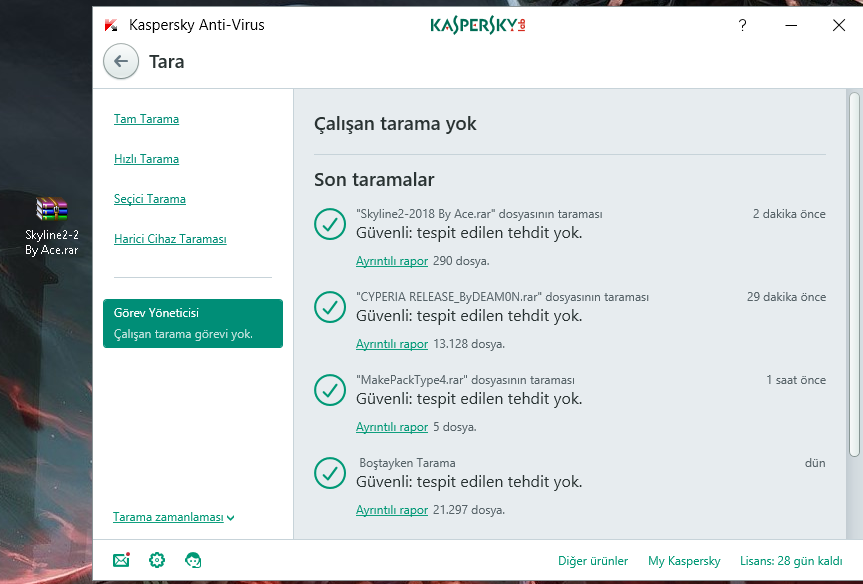Expand the Tarama zamanlaması dropdown
Screen dimensions: 863x584
173,517
